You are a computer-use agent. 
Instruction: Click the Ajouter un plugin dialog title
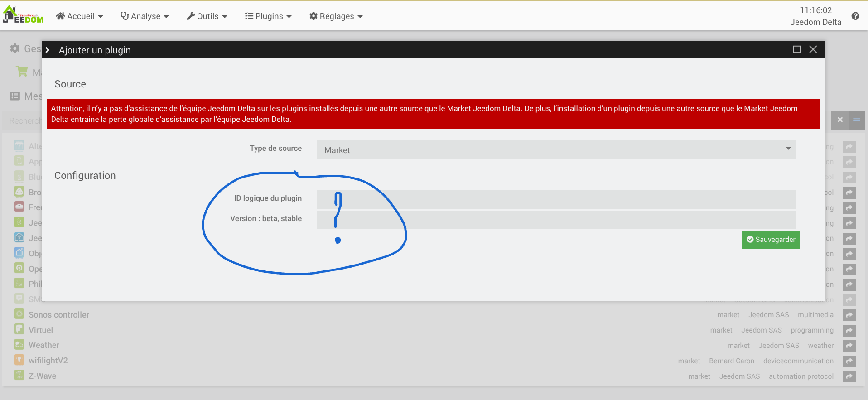[x=95, y=50]
